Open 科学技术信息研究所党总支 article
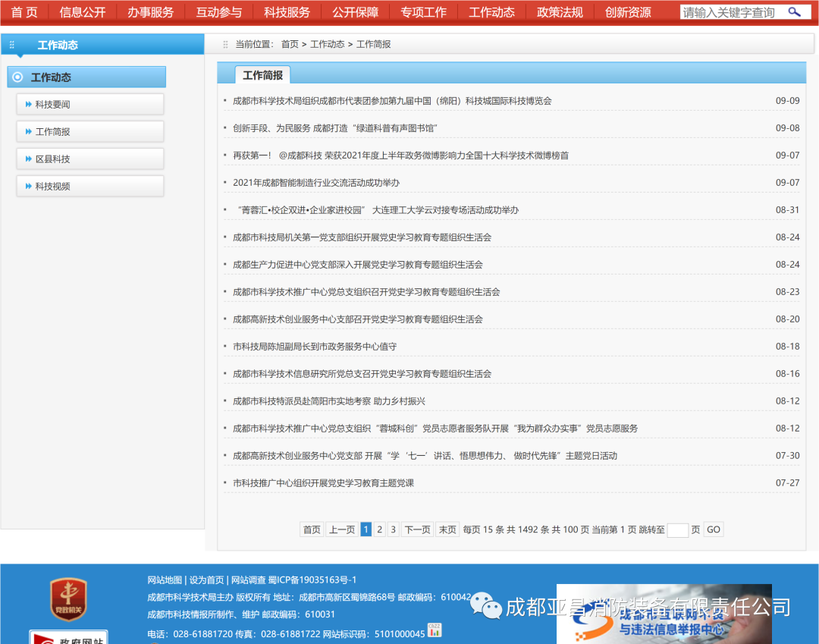This screenshot has width=819, height=644. pos(362,373)
